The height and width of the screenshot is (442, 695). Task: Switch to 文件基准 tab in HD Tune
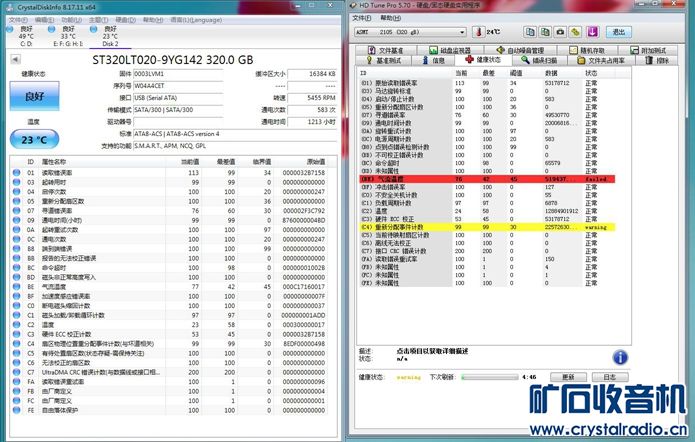point(385,50)
